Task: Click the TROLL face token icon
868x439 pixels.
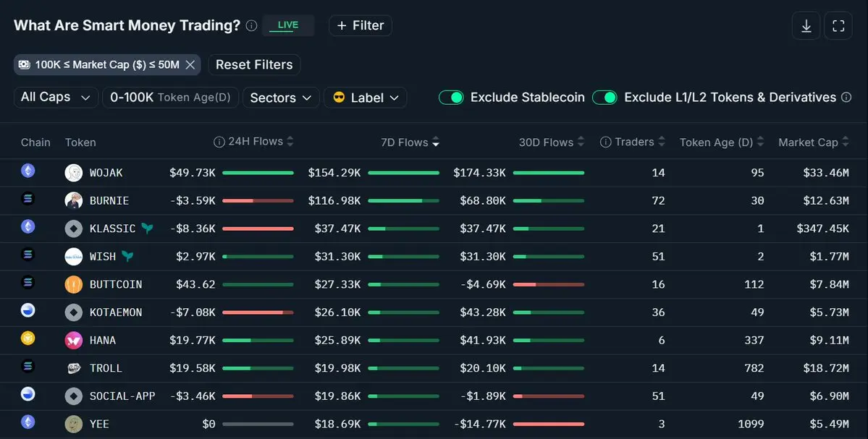Action: tap(74, 367)
